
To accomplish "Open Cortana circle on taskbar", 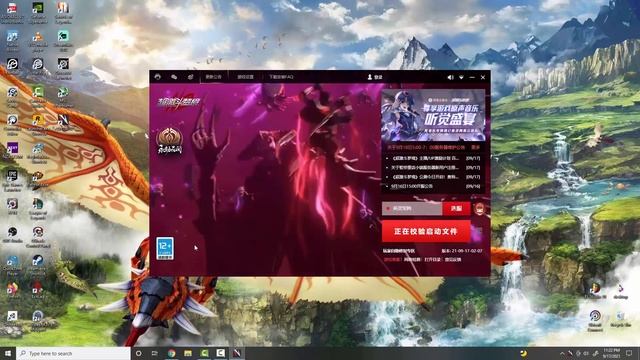I will tap(139, 353).
